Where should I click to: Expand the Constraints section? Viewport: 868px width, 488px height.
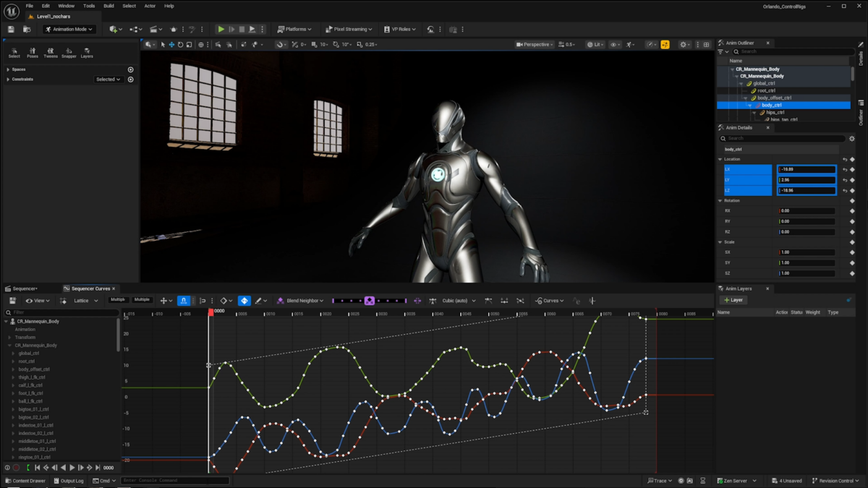click(8, 79)
